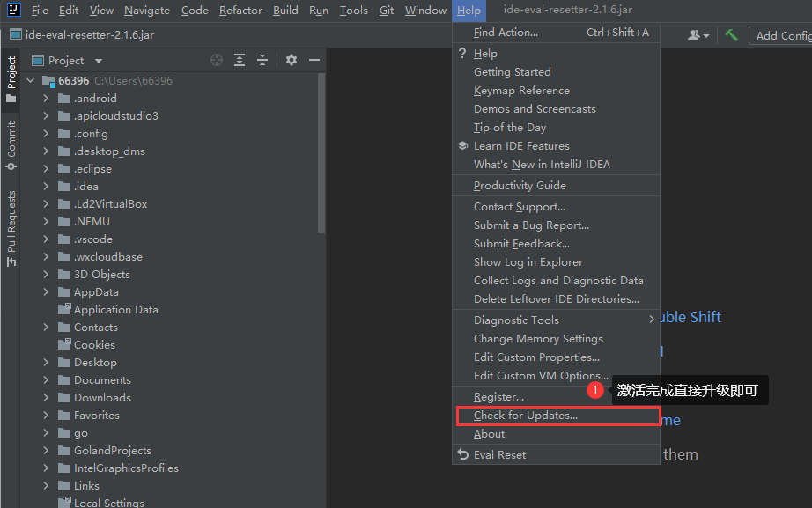812x508 pixels.
Task: Select Delete Leftover IDE Directories...
Action: point(557,299)
